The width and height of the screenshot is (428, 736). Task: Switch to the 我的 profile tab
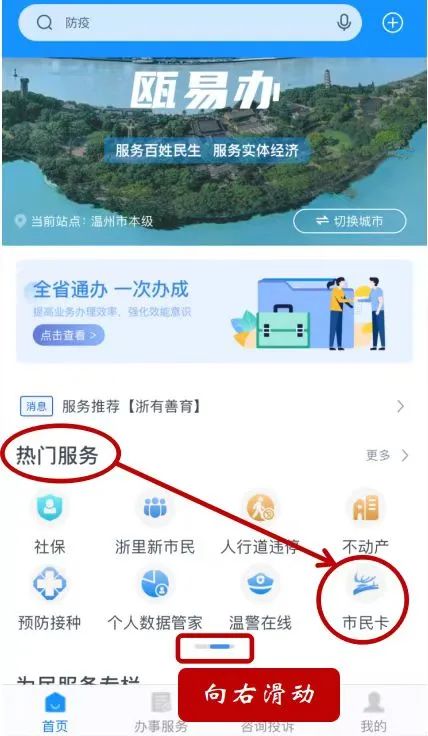[x=374, y=712]
